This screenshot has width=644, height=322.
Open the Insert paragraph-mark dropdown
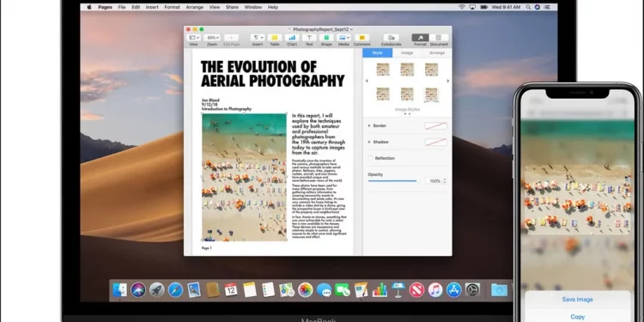[x=258, y=38]
